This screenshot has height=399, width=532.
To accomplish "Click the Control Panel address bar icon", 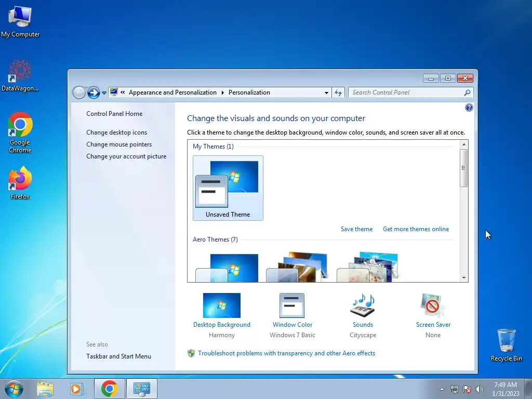I will [x=114, y=92].
